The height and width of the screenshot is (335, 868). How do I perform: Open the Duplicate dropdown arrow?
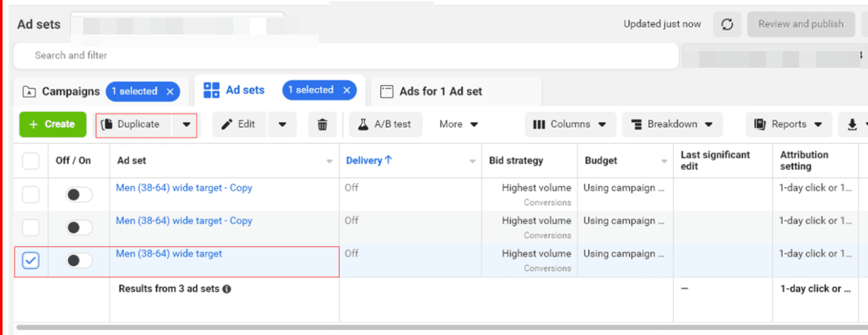coord(185,124)
